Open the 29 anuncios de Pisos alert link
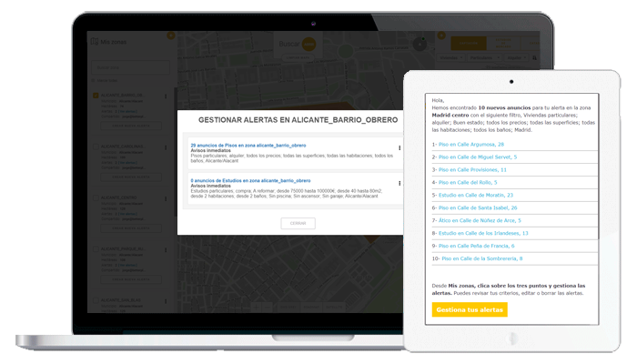Viewport: 637px width, 364px height. [x=248, y=145]
